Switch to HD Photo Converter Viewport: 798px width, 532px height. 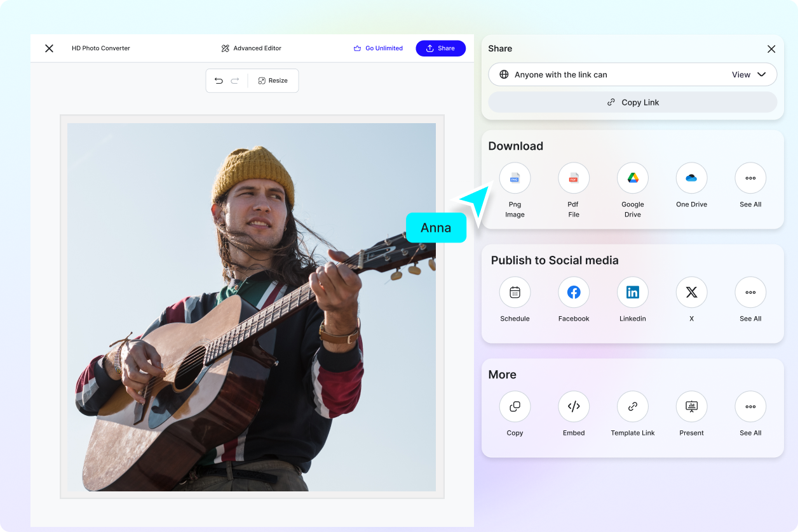pos(101,48)
